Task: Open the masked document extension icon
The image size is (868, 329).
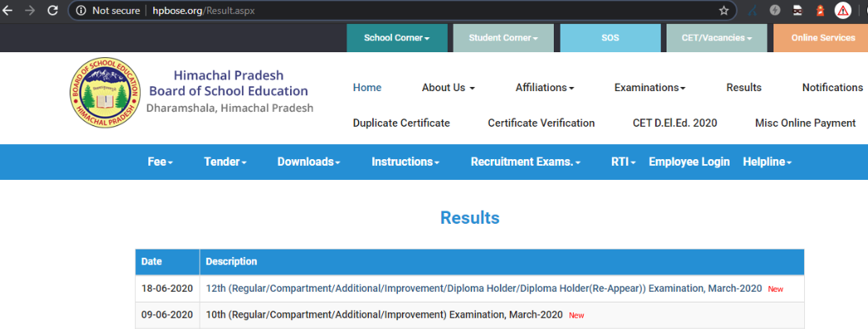Action: (x=798, y=10)
